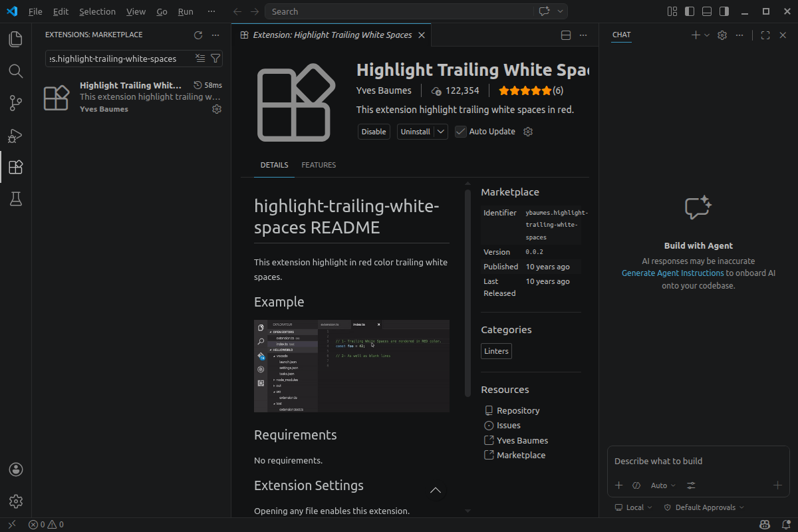Open the extensions filter funnel
The height and width of the screenshot is (532, 798).
point(215,59)
